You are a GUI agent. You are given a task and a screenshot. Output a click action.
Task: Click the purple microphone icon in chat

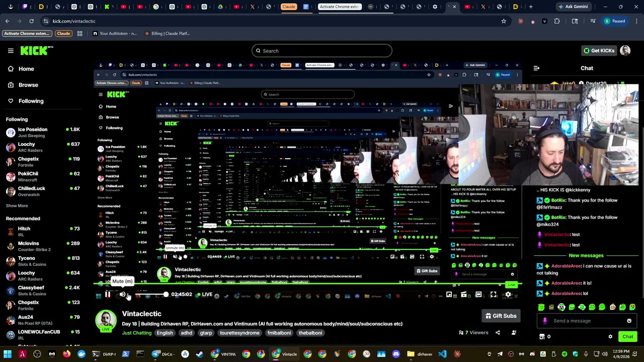point(545,321)
